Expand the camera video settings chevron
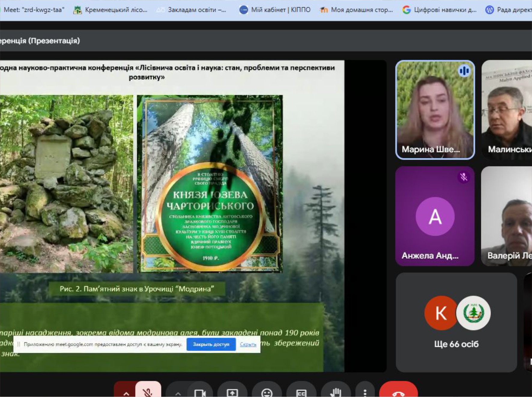 pyautogui.click(x=178, y=393)
